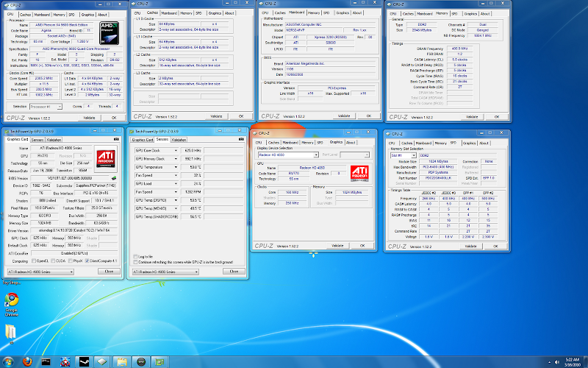Open the command prompt taskbar icon
The height and width of the screenshot is (368, 588).
pyautogui.click(x=46, y=361)
